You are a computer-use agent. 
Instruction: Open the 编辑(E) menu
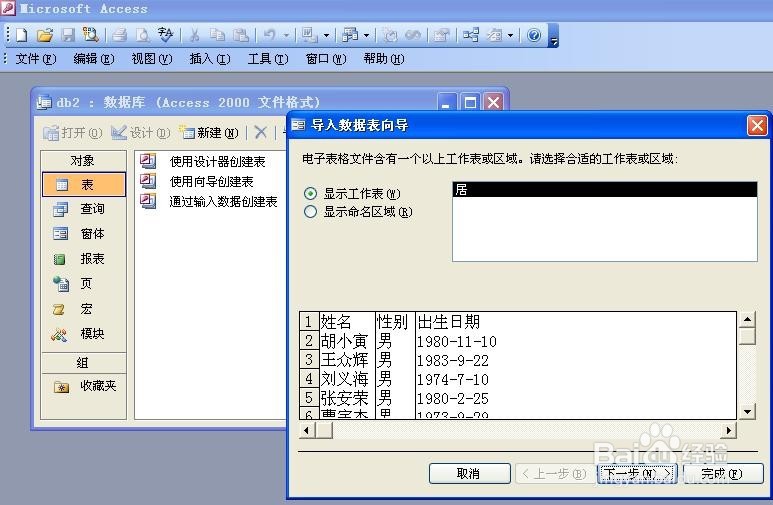(94, 59)
